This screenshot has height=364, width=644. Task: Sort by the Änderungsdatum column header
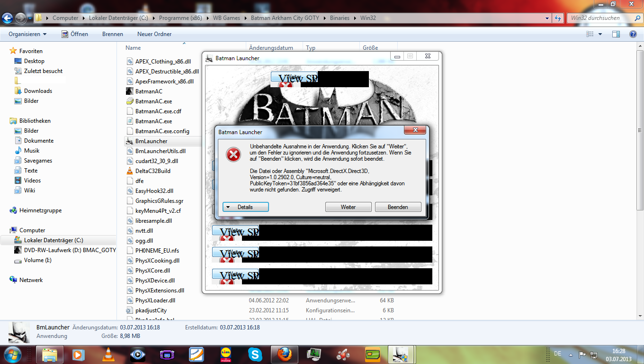(271, 48)
